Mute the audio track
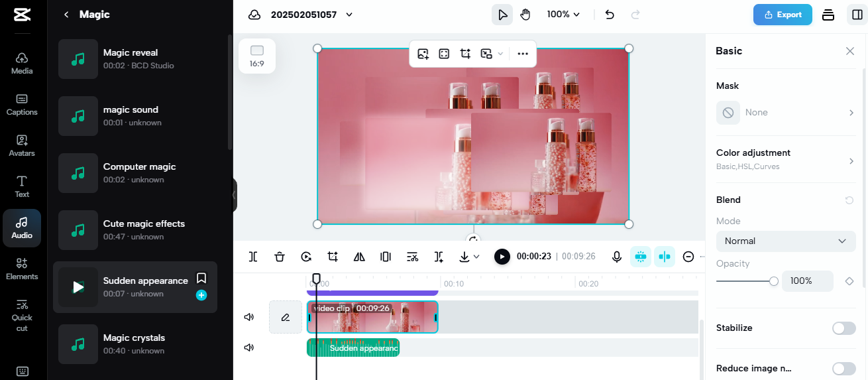 [249, 348]
